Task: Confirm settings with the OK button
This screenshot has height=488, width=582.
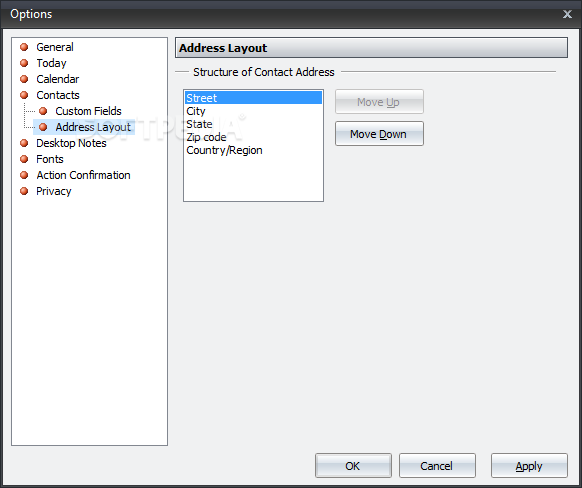Action: pos(353,465)
